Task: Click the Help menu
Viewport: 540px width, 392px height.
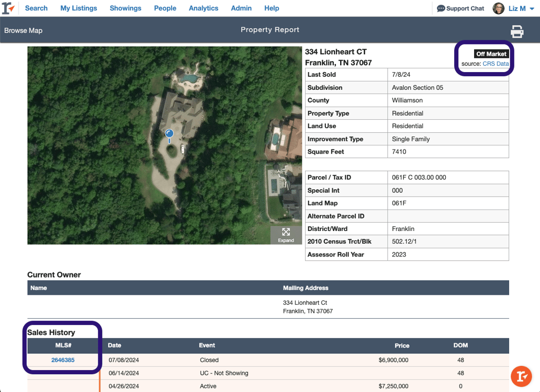Action: point(272,8)
